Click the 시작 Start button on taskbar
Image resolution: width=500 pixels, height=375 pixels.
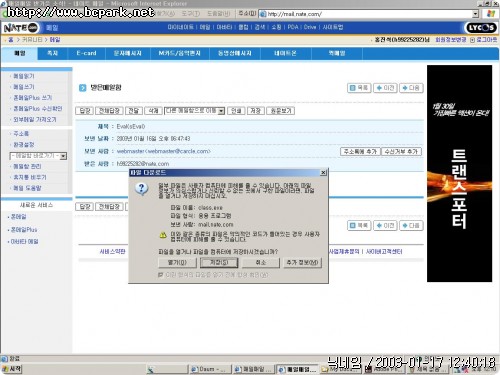pyautogui.click(x=12, y=369)
